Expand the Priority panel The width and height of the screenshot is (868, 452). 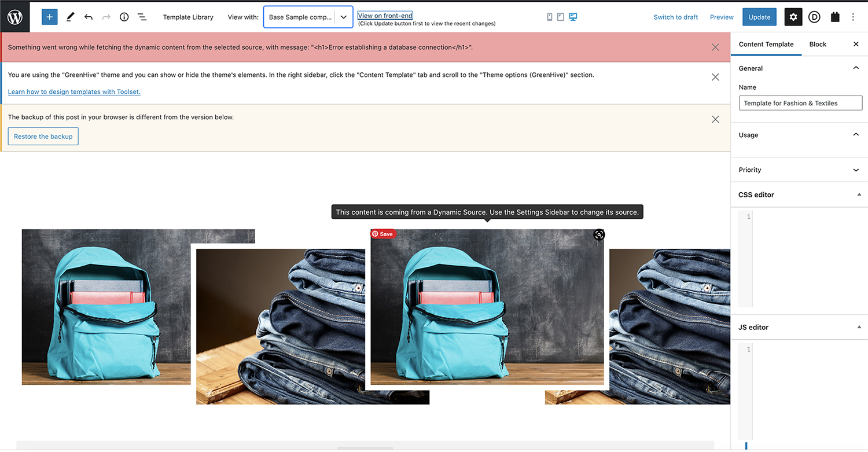tap(799, 170)
